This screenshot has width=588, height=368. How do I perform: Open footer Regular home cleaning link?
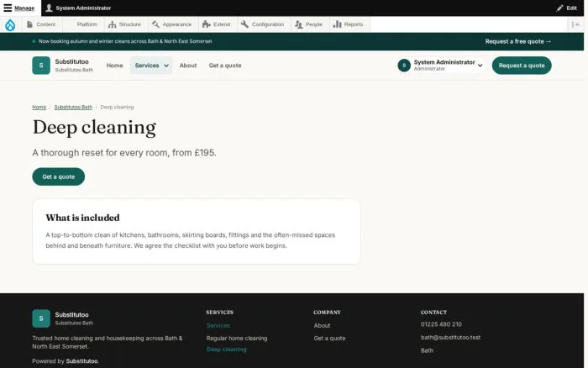pyautogui.click(x=237, y=339)
